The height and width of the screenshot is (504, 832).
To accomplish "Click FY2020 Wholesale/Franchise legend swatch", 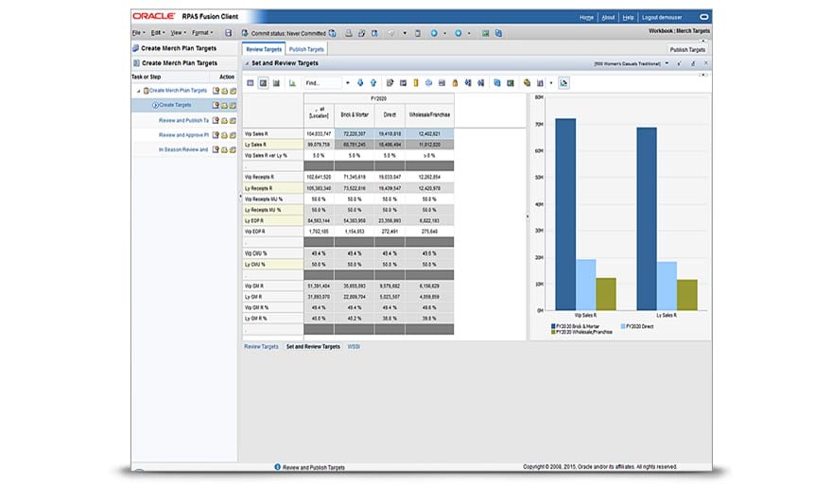I will 553,332.
